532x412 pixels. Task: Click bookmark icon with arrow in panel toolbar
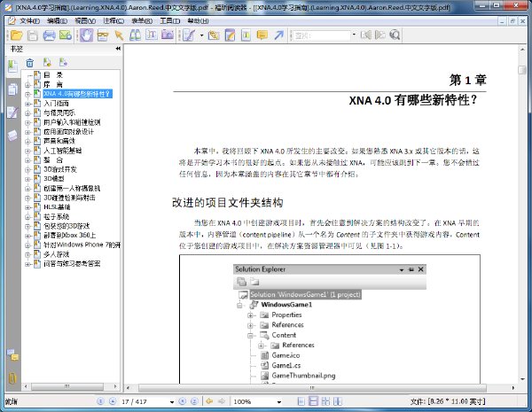click(63, 62)
